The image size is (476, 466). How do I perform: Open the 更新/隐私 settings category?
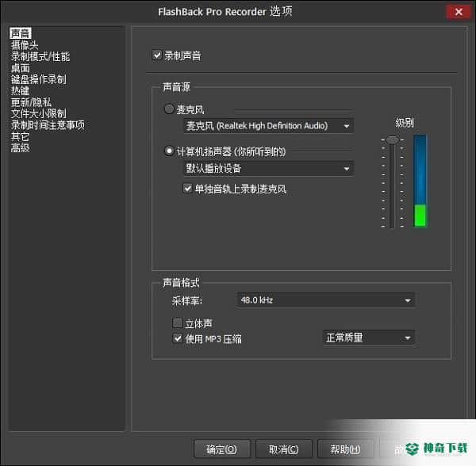pos(31,102)
